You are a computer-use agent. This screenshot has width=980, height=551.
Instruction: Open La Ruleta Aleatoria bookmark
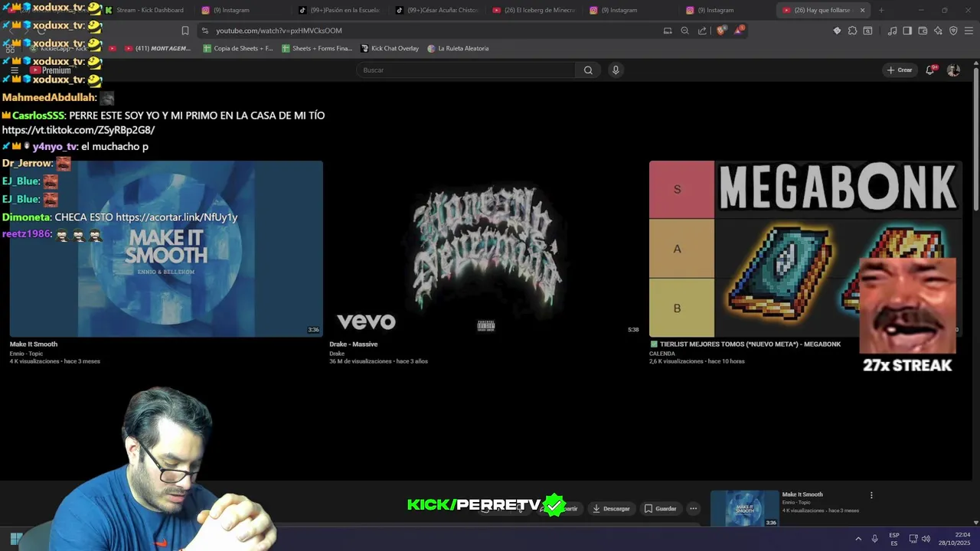point(458,48)
